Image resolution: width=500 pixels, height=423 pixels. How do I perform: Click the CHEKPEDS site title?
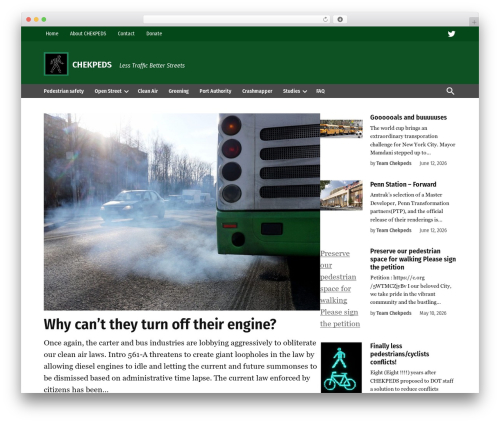[x=92, y=65]
